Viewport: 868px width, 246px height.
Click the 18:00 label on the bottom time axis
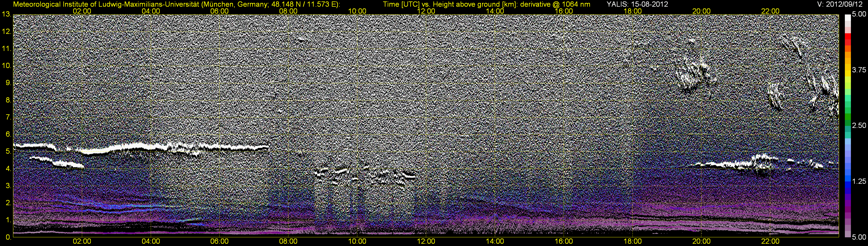click(632, 241)
